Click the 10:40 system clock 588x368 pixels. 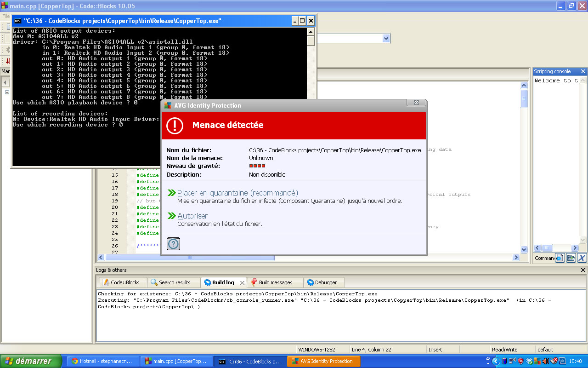575,361
